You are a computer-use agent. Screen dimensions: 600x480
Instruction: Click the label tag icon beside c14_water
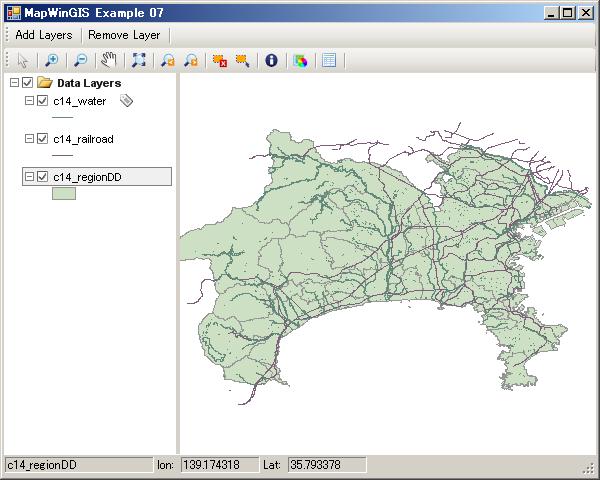click(126, 101)
